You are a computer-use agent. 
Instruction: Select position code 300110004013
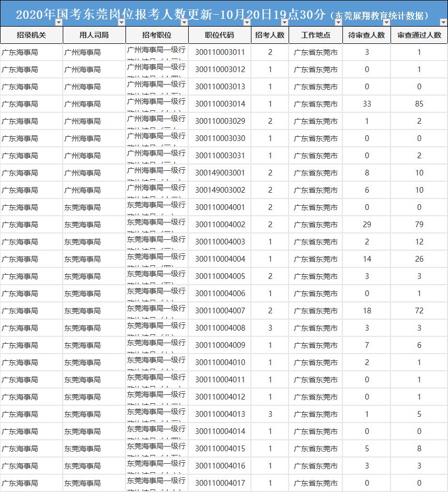coord(220,414)
